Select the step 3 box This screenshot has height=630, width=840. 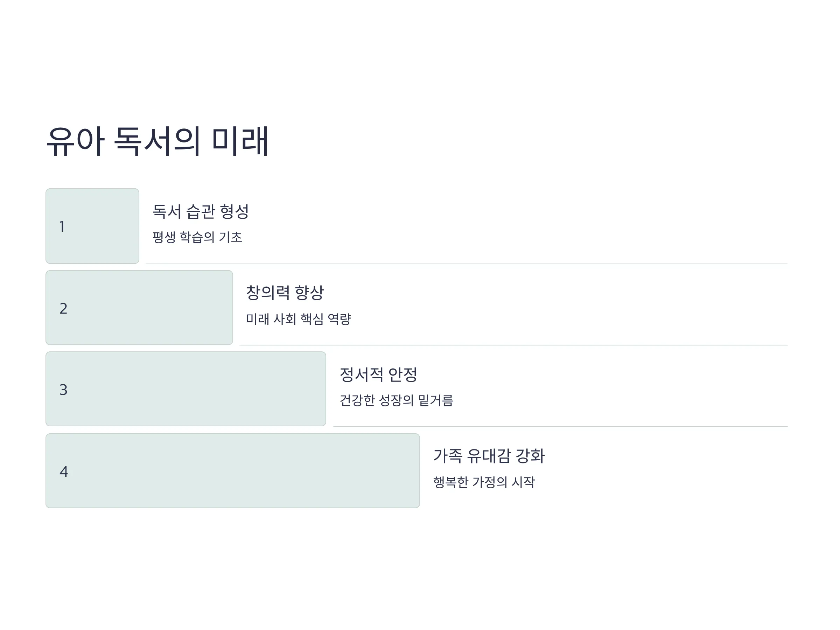point(186,389)
